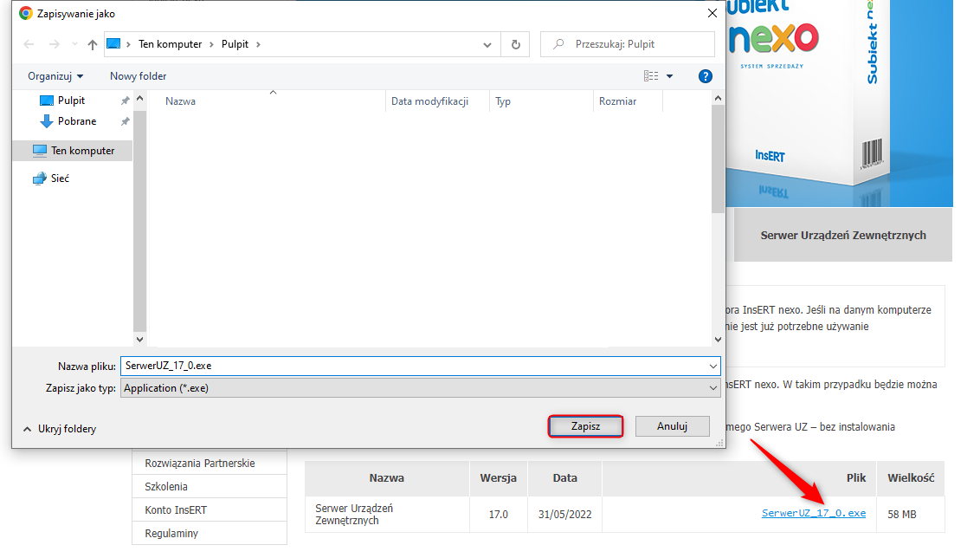Open the address bar history dropdown

(x=487, y=44)
